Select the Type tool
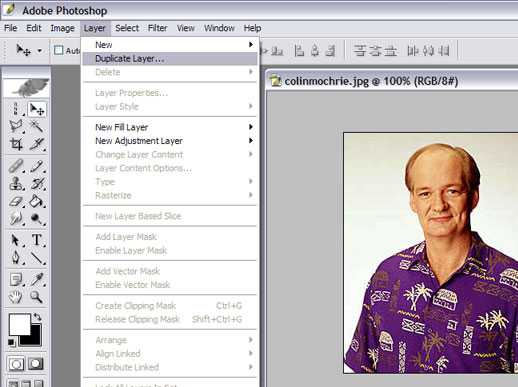Screen dimensions: 518x387 pos(36,240)
